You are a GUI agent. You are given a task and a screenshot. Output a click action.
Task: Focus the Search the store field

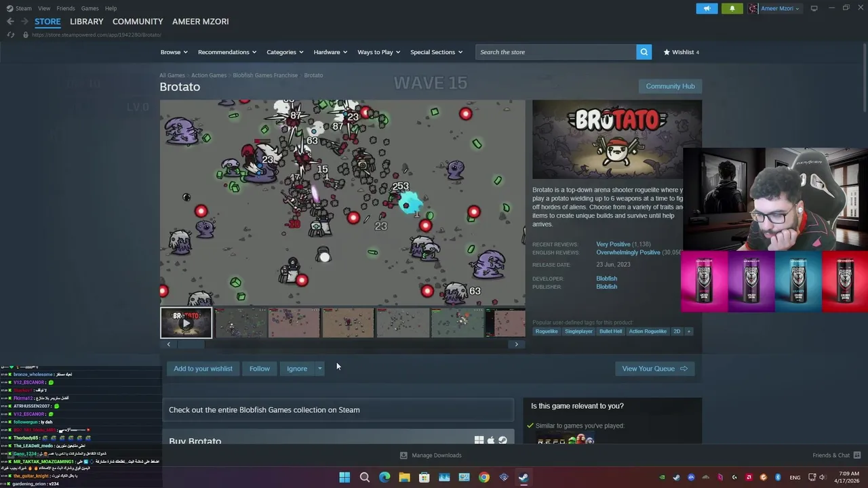tap(556, 52)
